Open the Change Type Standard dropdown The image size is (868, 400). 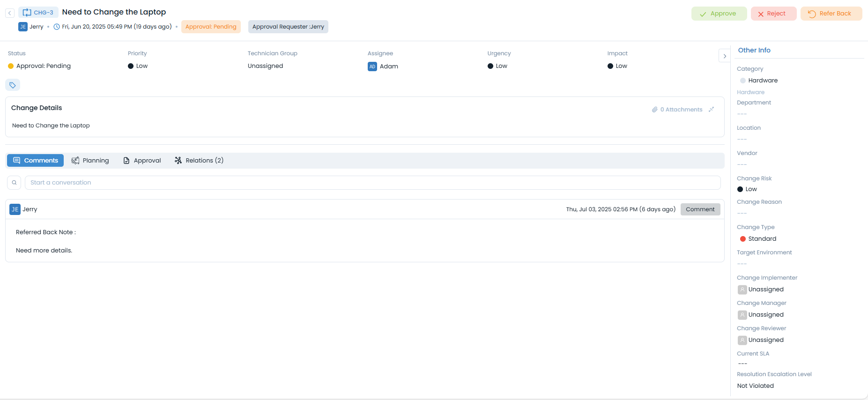click(x=762, y=239)
